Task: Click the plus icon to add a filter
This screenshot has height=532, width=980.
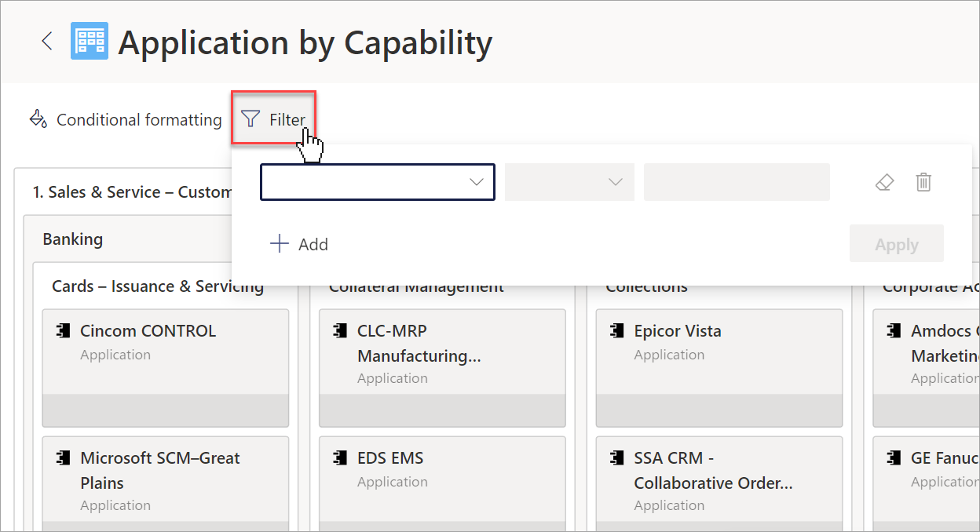Action: tap(279, 244)
